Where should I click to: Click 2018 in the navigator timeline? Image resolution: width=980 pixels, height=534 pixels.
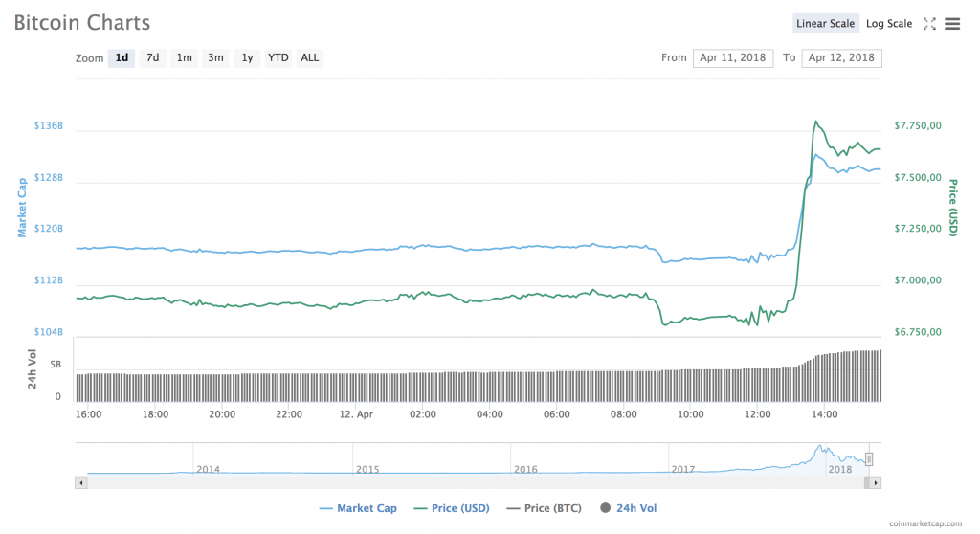click(840, 469)
